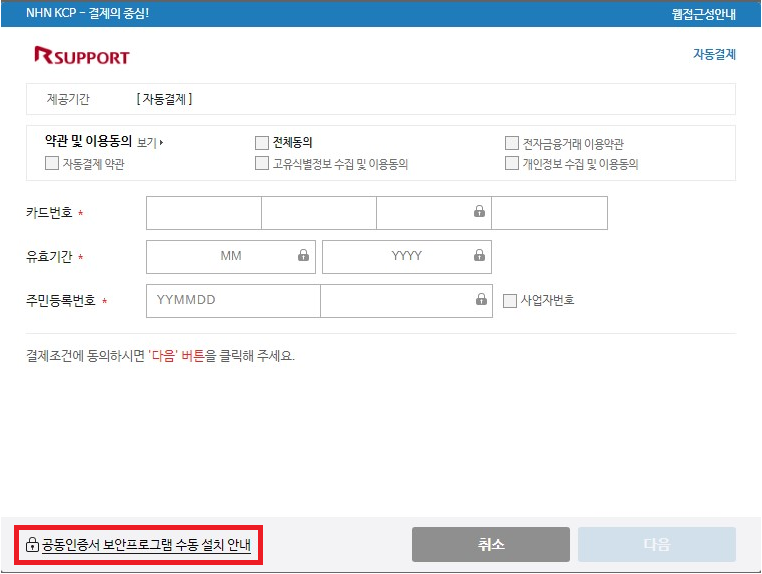Focus third 카드번호 secure input box

pyautogui.click(x=434, y=213)
